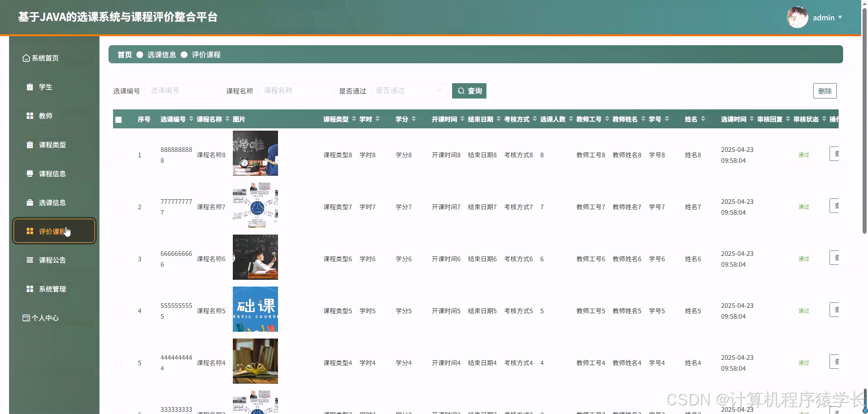Click the grid icon next to 系统管理
Image resolution: width=868 pixels, height=414 pixels.
[30, 289]
